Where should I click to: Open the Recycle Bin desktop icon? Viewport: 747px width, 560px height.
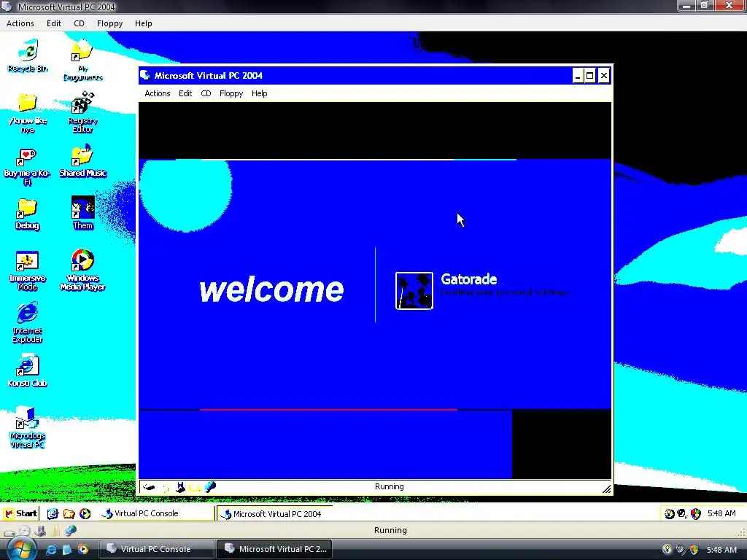(28, 55)
